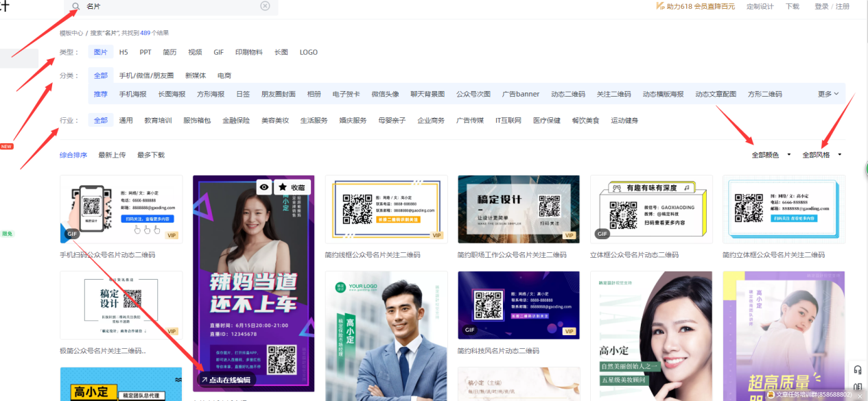This screenshot has width=868, height=401.
Task: Click the 登录 link
Action: (821, 6)
